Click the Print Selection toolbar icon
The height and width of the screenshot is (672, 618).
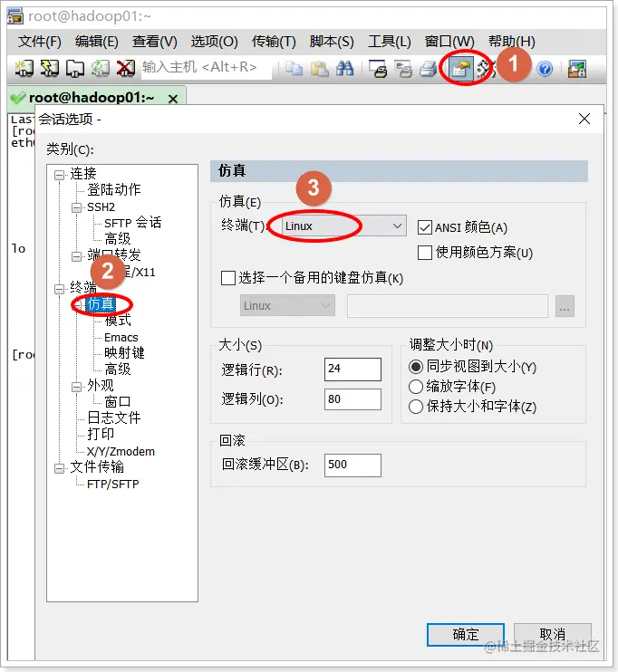pos(403,69)
